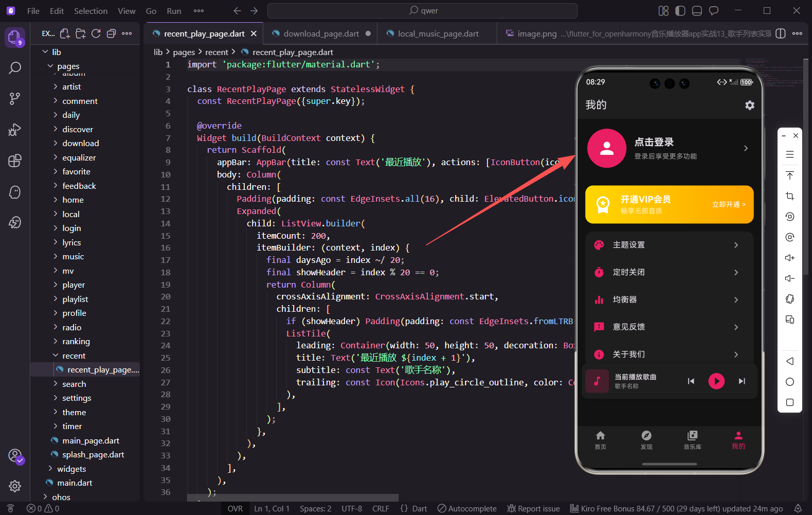Click volume up in emulator toolbar
Viewport: 812px width, 515px height.
click(x=790, y=258)
